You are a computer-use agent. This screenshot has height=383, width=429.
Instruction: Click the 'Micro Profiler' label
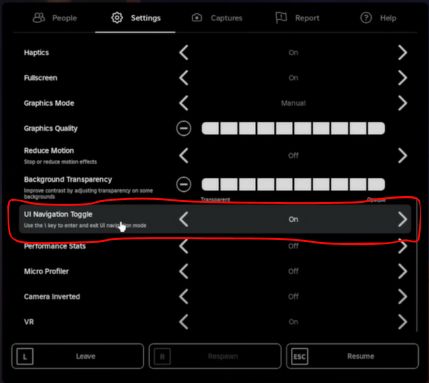(x=46, y=271)
